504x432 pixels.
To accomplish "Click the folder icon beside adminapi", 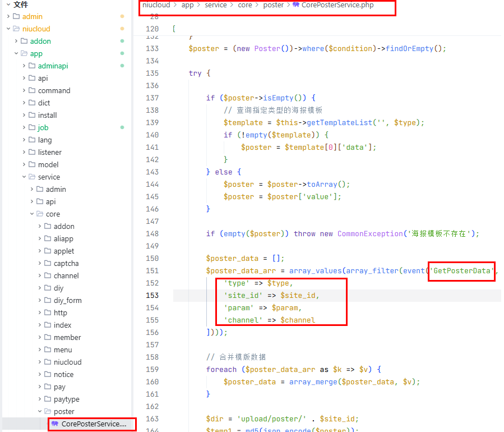I will 32,66.
